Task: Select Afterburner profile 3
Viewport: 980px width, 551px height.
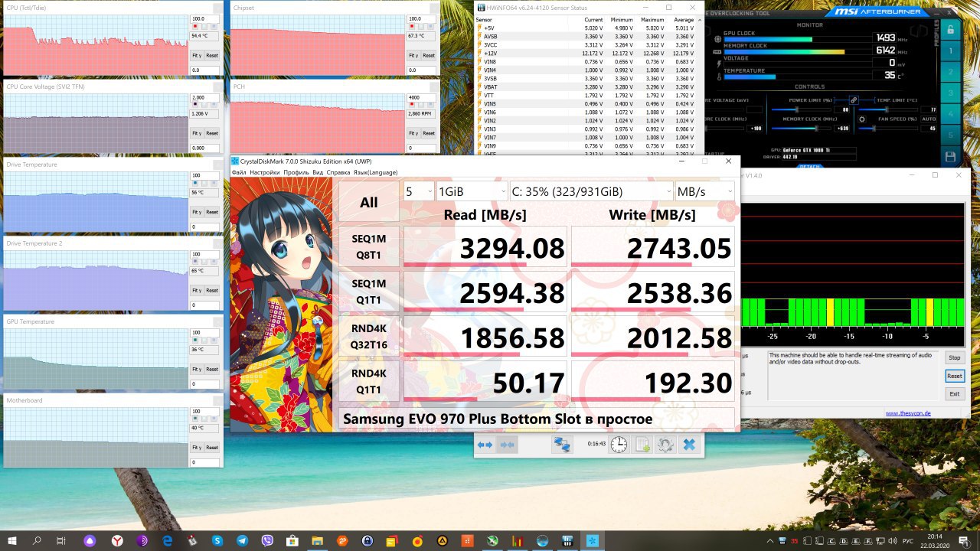Action: click(950, 94)
